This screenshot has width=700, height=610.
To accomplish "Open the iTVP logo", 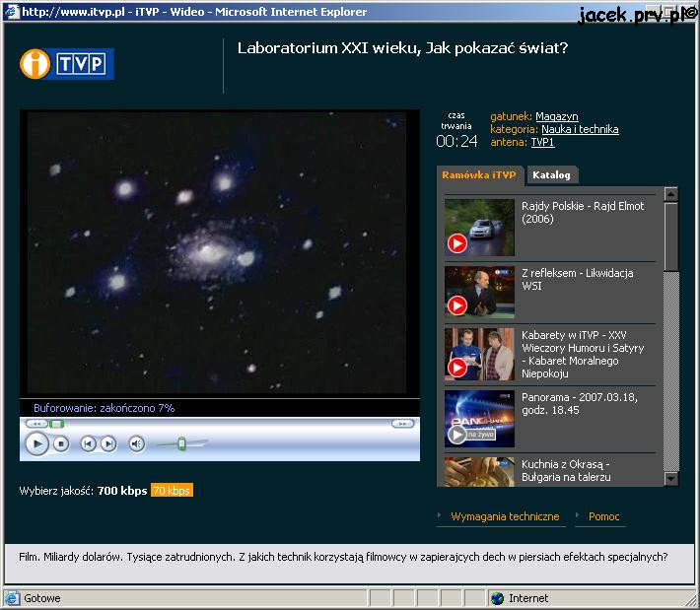I will click(x=67, y=64).
